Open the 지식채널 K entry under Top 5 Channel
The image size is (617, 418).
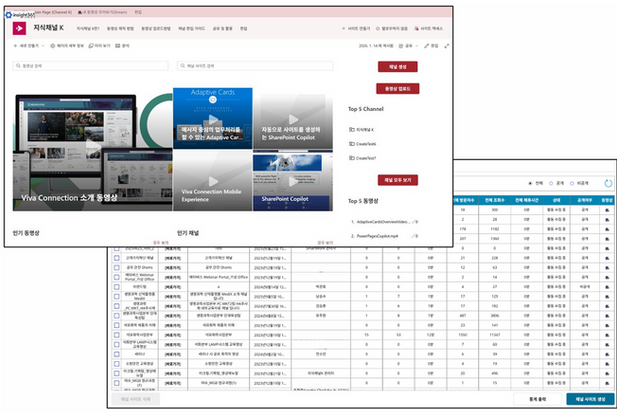click(361, 129)
